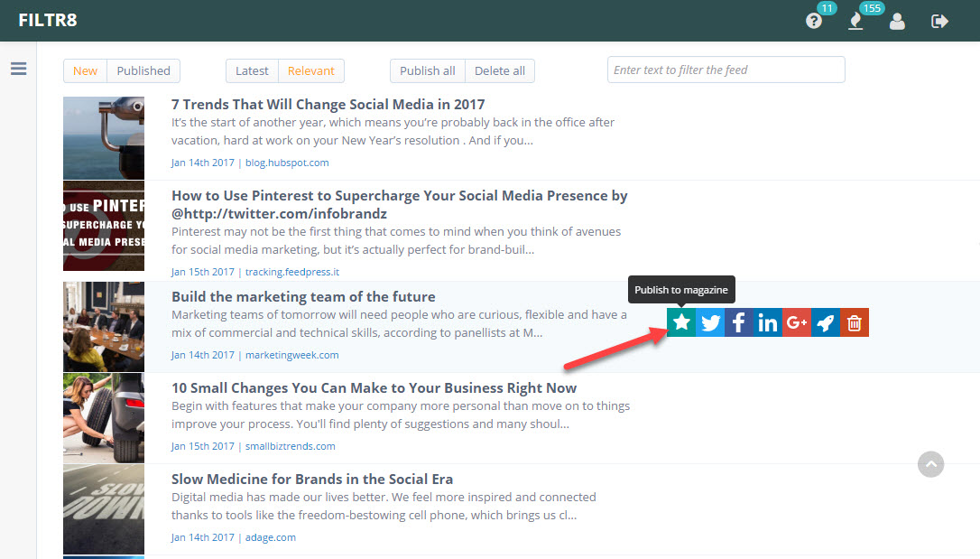Click the Delete all button
This screenshot has width=980, height=559.
pos(500,70)
